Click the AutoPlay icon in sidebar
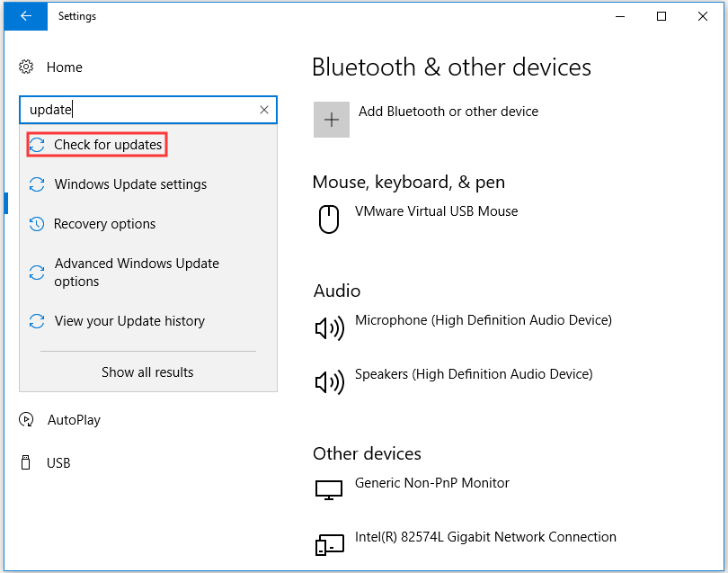Image resolution: width=728 pixels, height=573 pixels. [26, 420]
